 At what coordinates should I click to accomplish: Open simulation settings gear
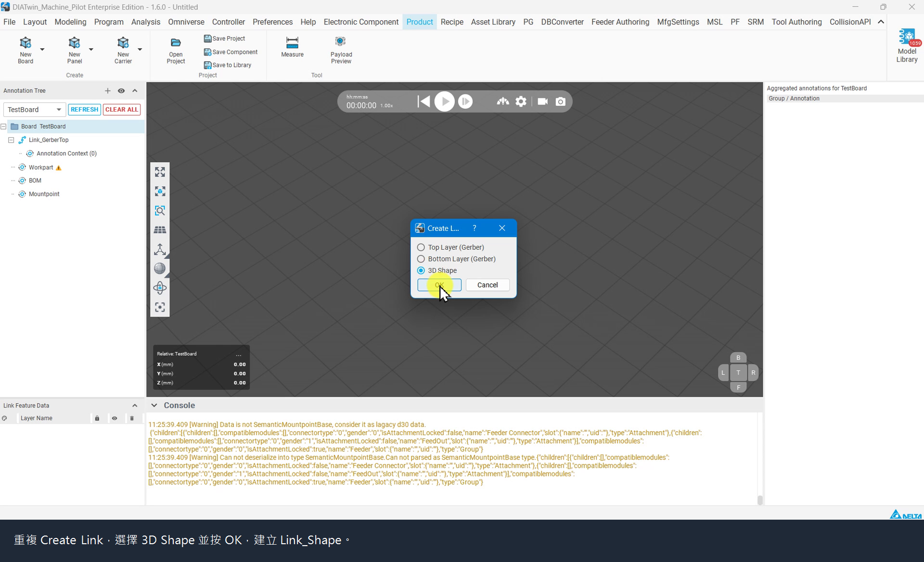[x=521, y=102]
